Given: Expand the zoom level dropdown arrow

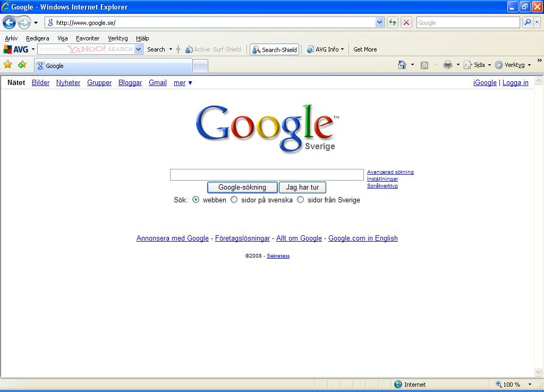Looking at the screenshot, I should [x=530, y=385].
